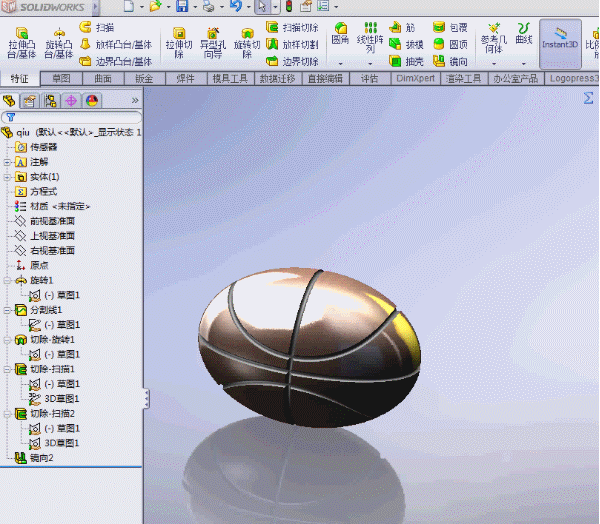Select the Shell (抽壳) tool

click(406, 61)
